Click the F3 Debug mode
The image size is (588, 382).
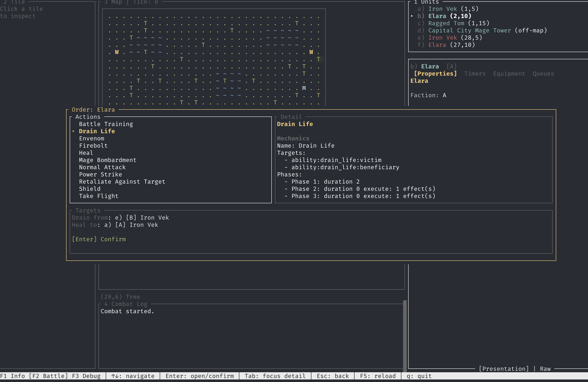click(86, 376)
